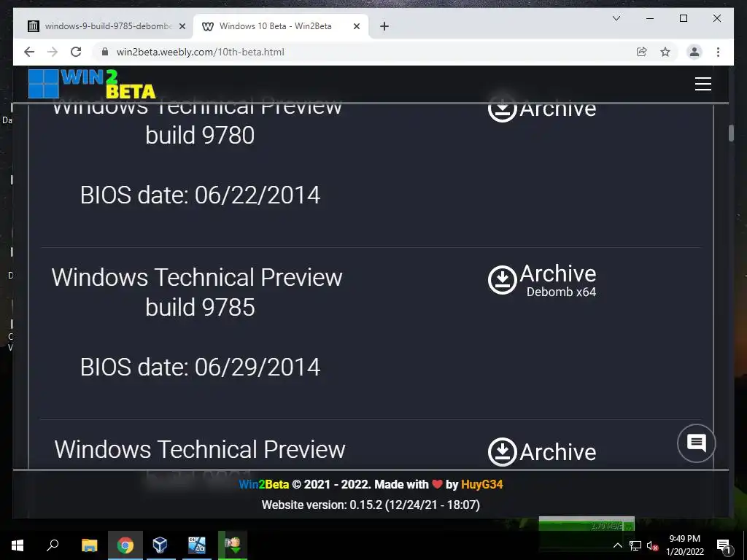Click the Win2Beta logo
This screenshot has width=747, height=560.
92,84
